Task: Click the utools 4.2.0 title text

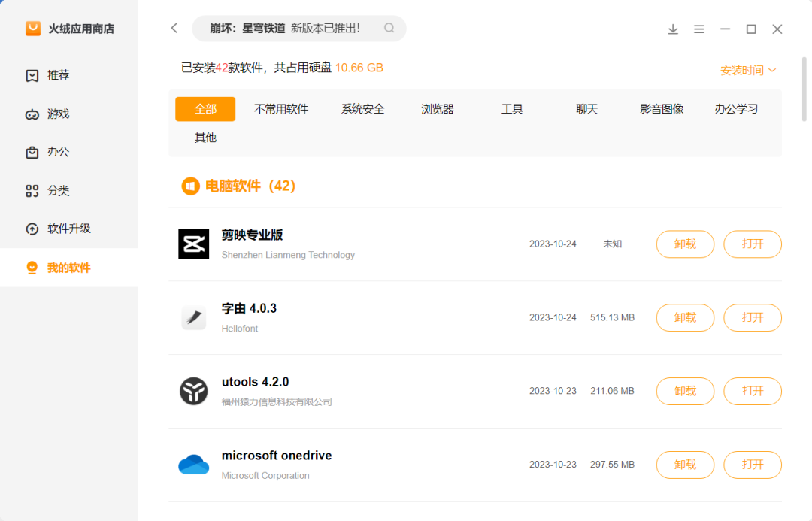Action: click(256, 382)
